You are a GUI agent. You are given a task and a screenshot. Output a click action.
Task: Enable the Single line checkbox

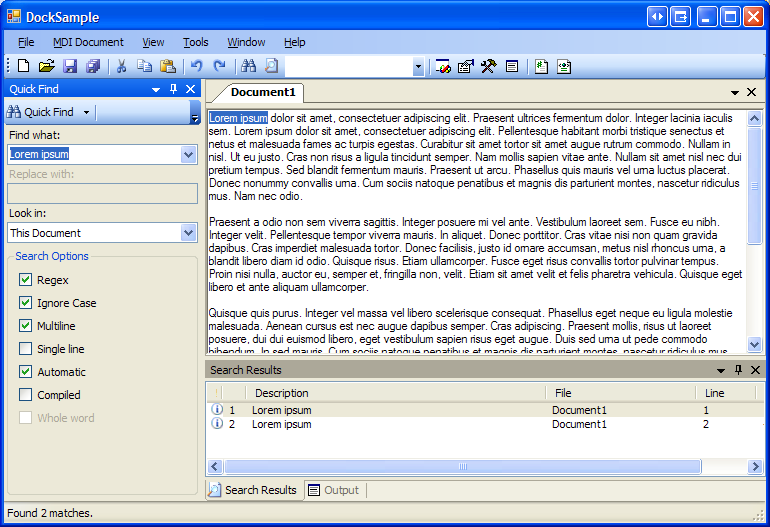point(26,349)
